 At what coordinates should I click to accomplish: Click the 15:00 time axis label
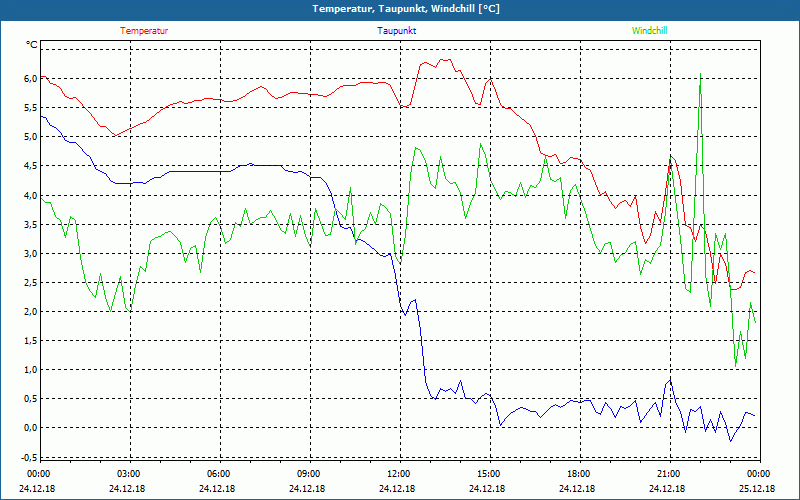[488, 474]
